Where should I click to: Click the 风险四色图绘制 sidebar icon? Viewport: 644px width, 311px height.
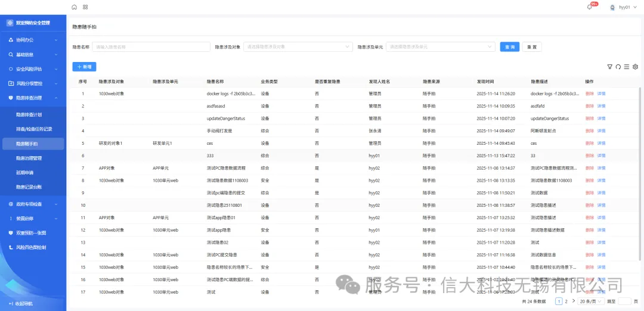point(11,247)
